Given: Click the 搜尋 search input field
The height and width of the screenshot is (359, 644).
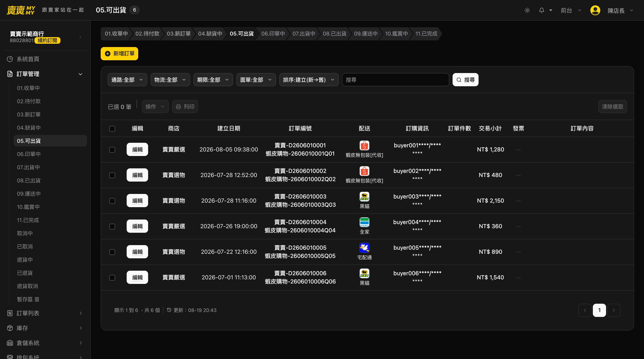Looking at the screenshot, I should 395,80.
